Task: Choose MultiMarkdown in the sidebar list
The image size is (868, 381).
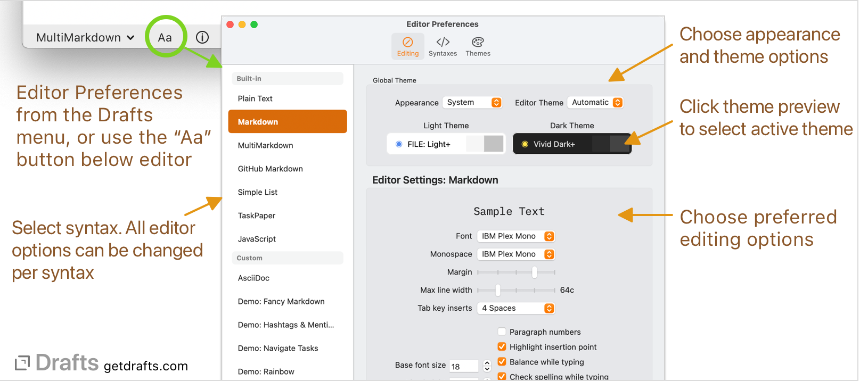Action: pyautogui.click(x=288, y=145)
